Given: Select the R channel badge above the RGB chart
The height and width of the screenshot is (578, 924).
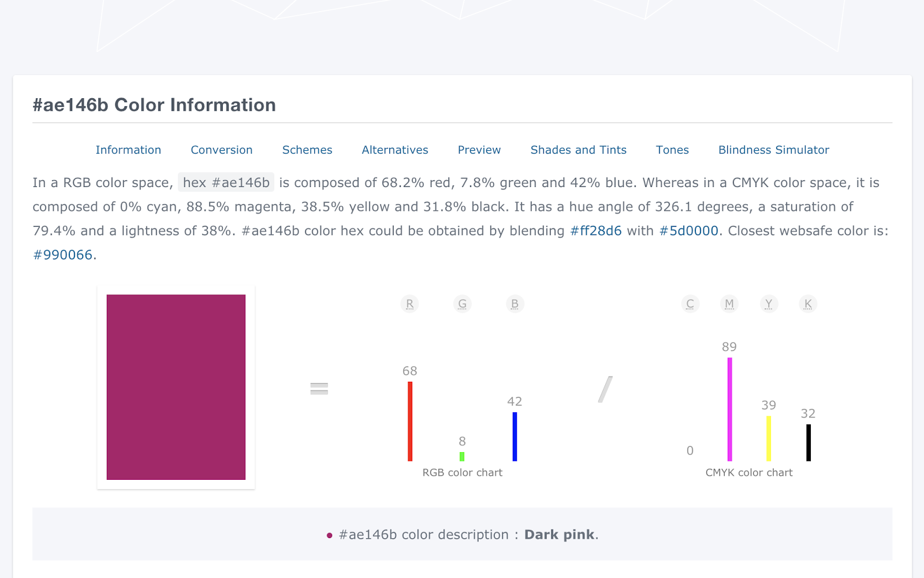Looking at the screenshot, I should [x=409, y=304].
